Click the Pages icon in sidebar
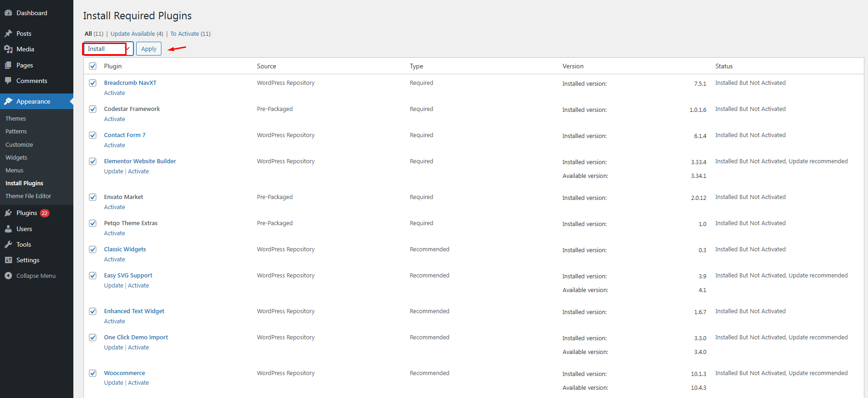Viewport: 868px width, 398px height. [8, 65]
